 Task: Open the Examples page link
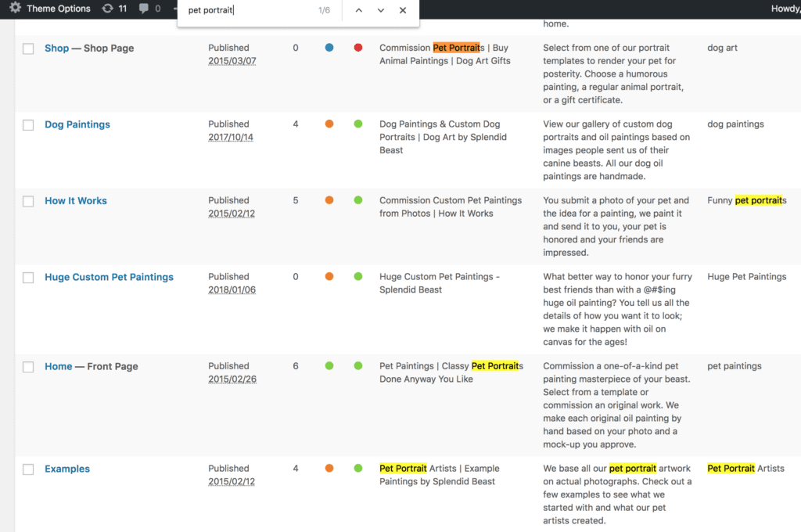67,469
